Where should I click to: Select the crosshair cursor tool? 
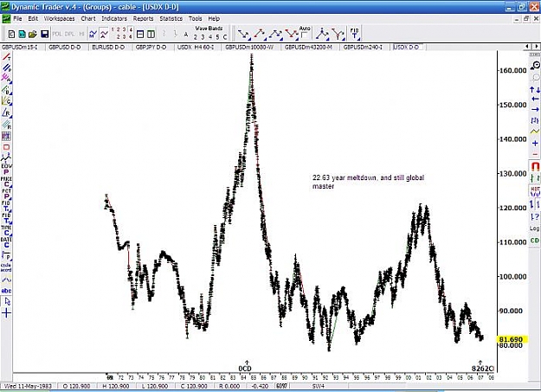pyautogui.click(x=6, y=313)
